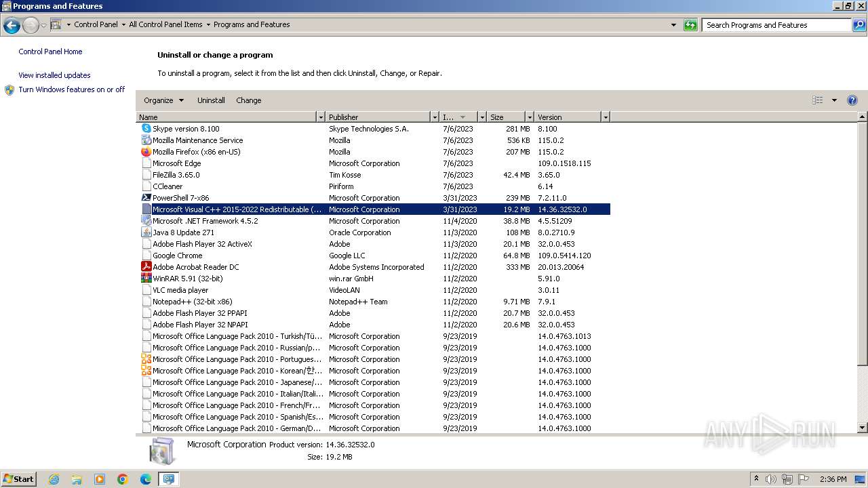This screenshot has width=868, height=488.
Task: Select Google Chrome row
Action: pos(374,256)
